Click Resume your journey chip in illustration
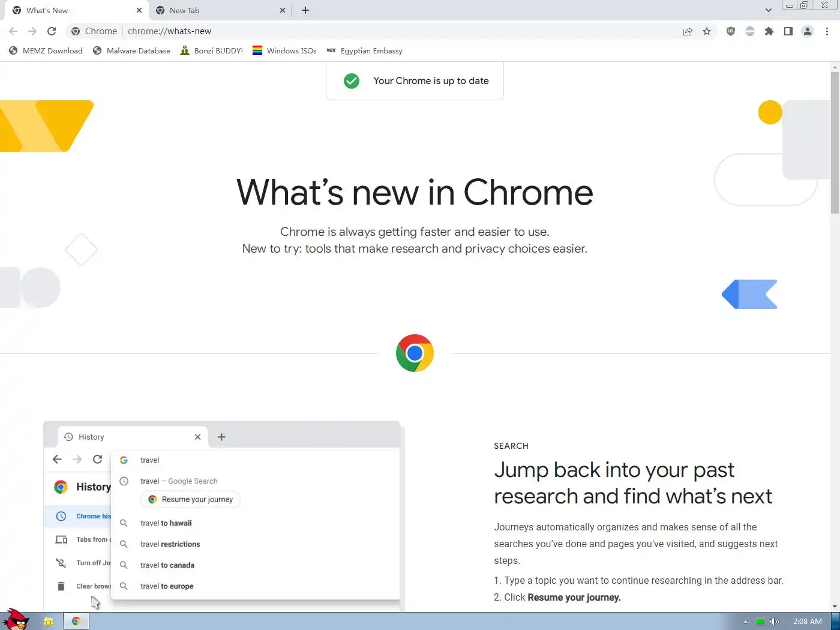The width and height of the screenshot is (840, 630). (190, 499)
